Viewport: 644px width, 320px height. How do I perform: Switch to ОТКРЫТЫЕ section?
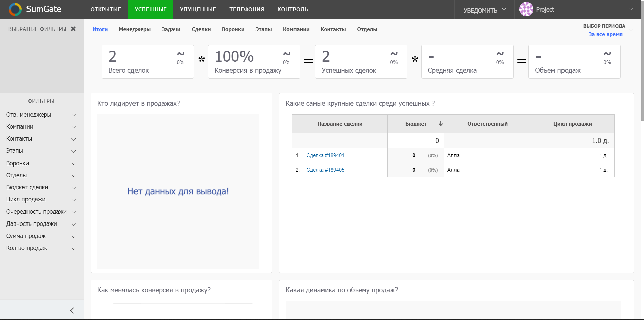coord(106,9)
